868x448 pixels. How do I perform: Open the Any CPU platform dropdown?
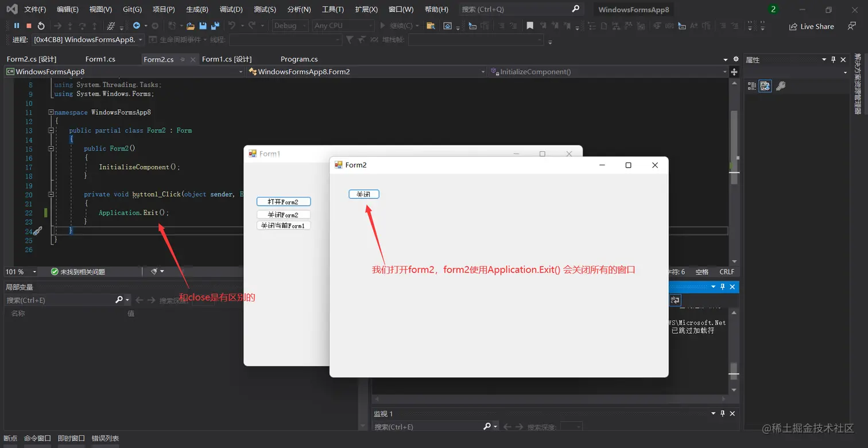point(343,26)
